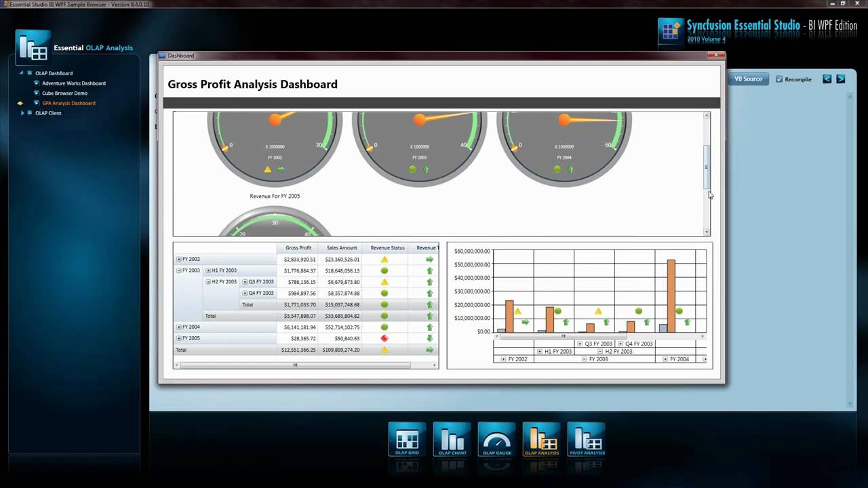Click the grid horizontal scrollbar thumb
This screenshot has height=488, width=868.
point(295,365)
